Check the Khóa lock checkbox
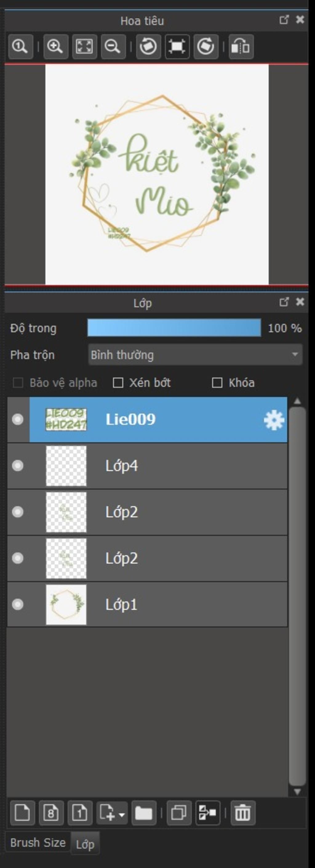 pos(217,383)
